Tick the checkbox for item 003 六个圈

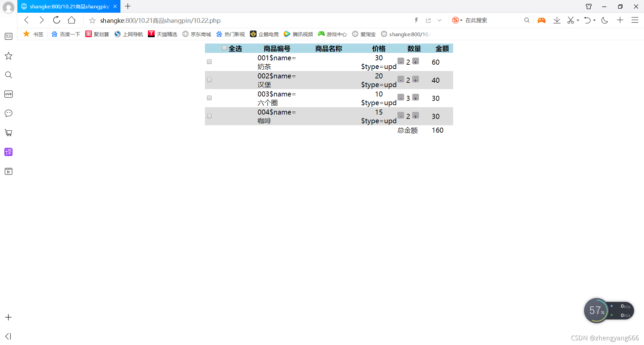pos(209,98)
